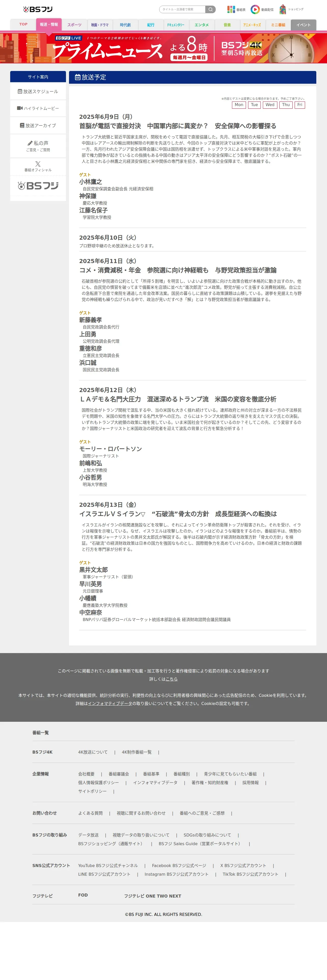Switch to the スポーツ tab
Viewport: 327px width, 980px height.
74,25
